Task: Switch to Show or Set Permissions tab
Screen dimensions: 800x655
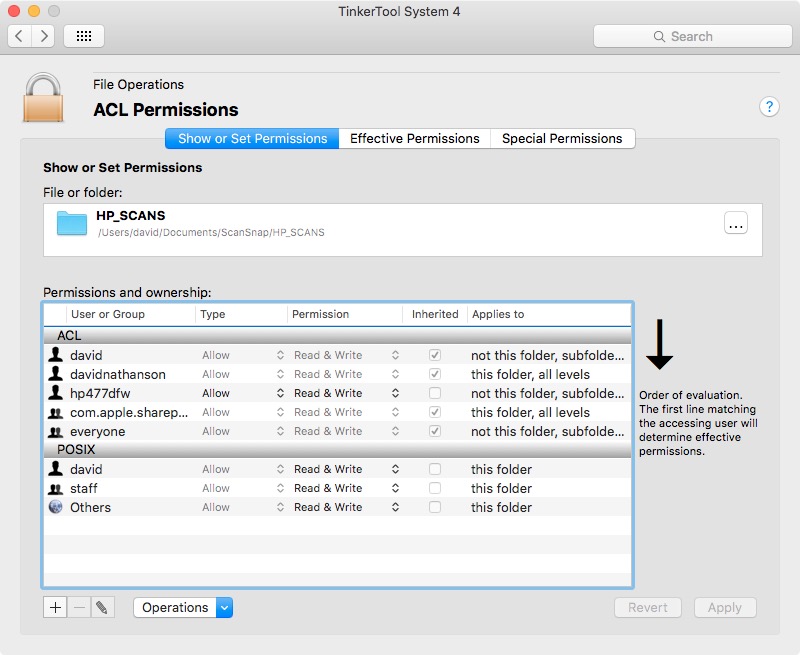Action: (x=252, y=138)
